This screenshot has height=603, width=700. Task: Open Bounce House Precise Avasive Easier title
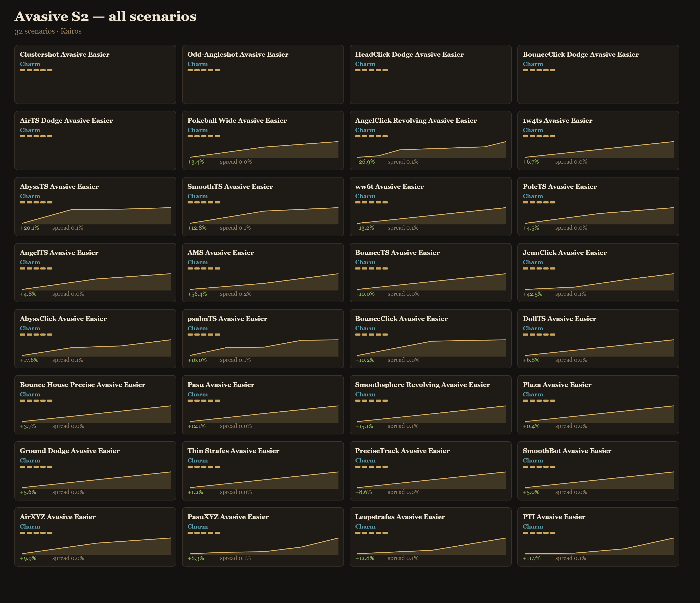coord(83,385)
